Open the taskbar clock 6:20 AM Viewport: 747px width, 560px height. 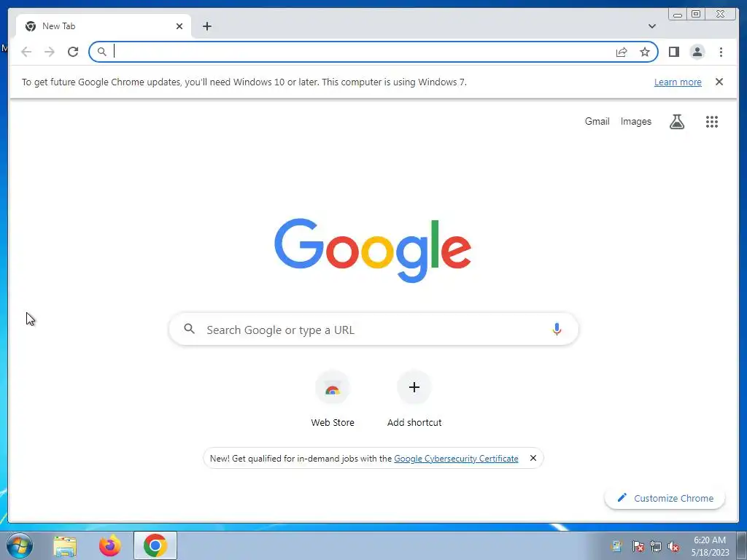coord(710,546)
